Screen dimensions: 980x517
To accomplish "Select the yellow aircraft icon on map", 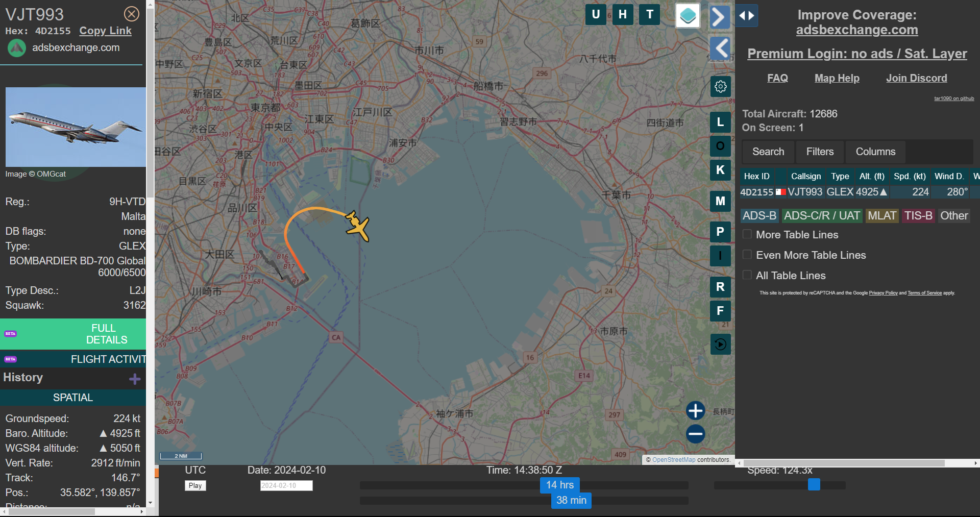I will (x=357, y=226).
